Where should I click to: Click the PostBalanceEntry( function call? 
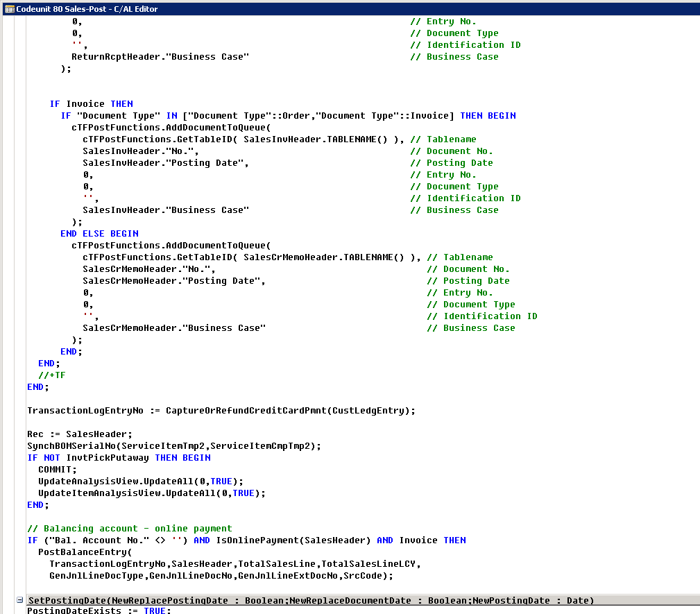[84, 552]
